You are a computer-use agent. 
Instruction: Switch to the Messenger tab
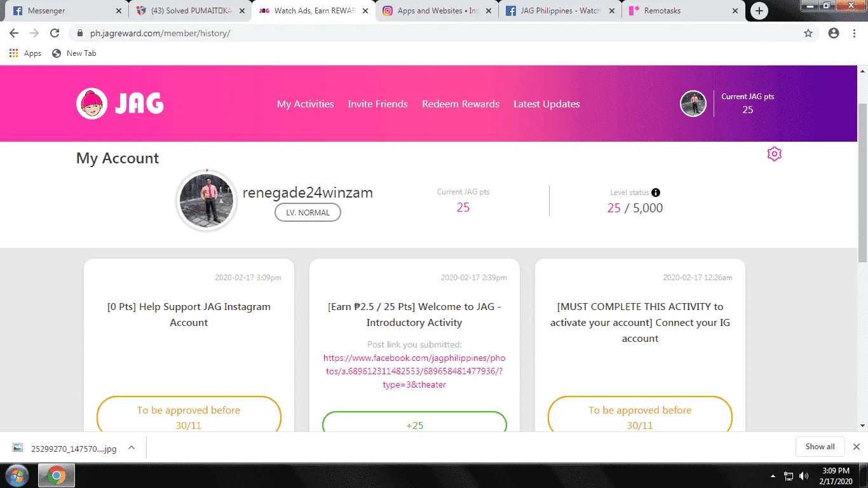(x=67, y=11)
